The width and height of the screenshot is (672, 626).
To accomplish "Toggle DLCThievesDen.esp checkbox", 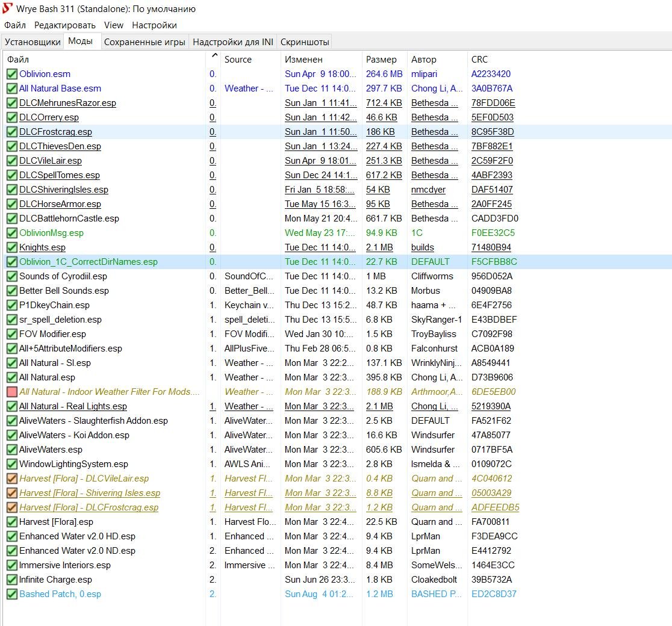I will tap(12, 146).
